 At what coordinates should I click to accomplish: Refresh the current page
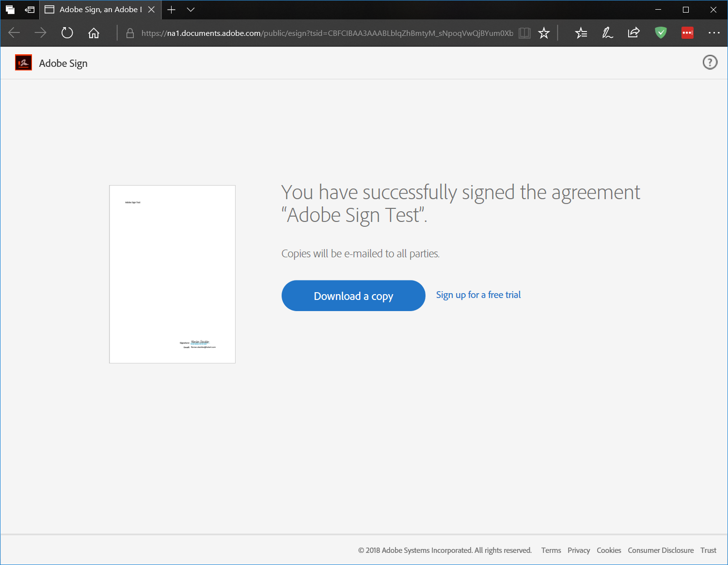click(x=67, y=33)
